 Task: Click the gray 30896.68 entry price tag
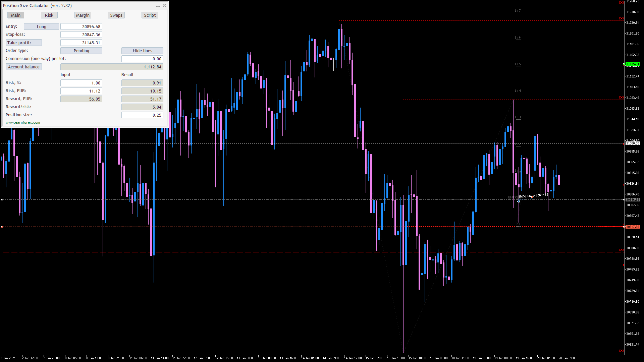point(633,200)
